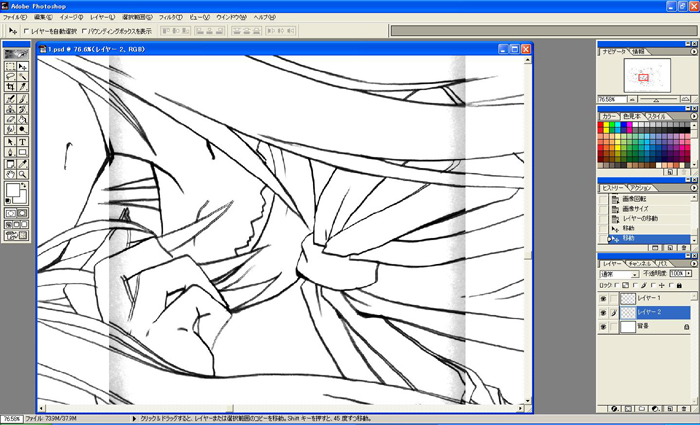Open the layer blending mode dropdown
Viewport: 700px width, 425px height.
[x=619, y=274]
